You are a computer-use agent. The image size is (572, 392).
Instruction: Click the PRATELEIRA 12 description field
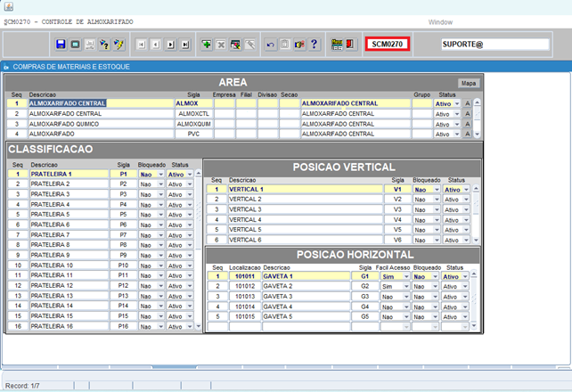point(69,285)
